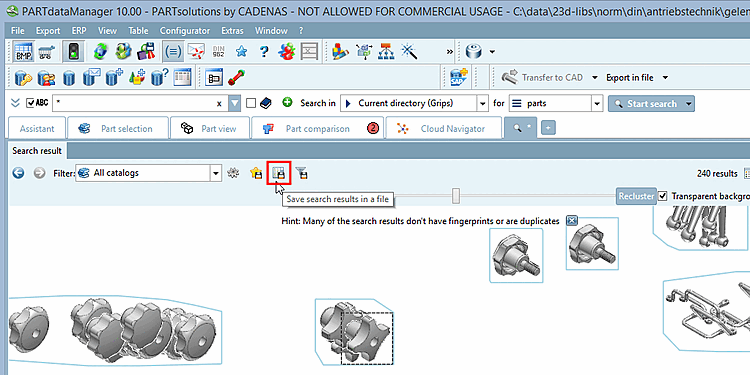Click the star with disk icon beside filter
This screenshot has width=750, height=375.
(256, 173)
